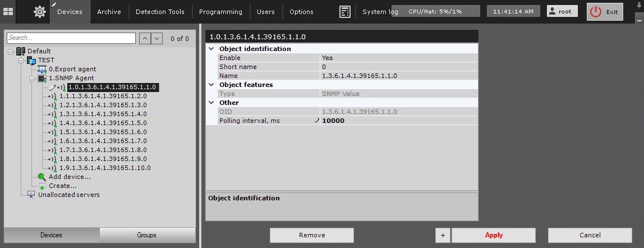Click the Unallocated servers monitor icon
The width and height of the screenshot is (644, 248).
tap(31, 195)
